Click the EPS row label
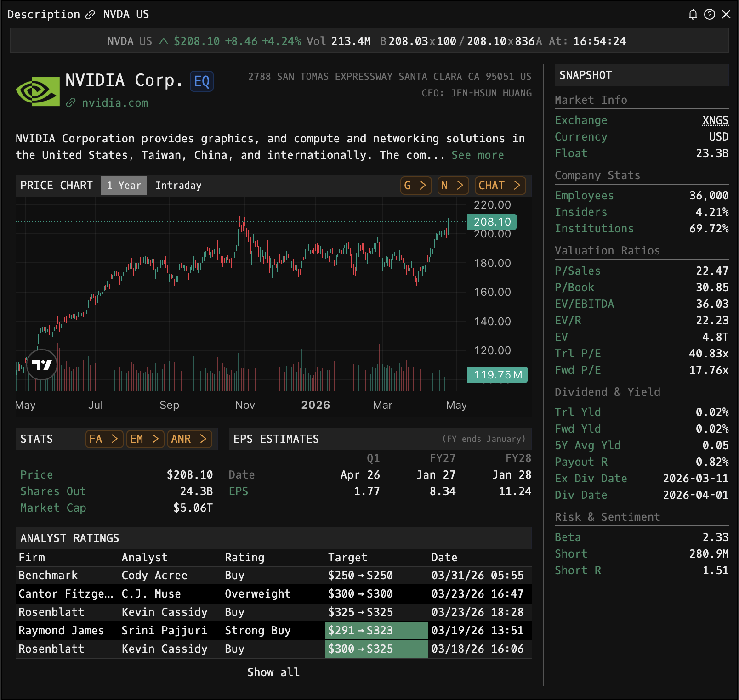 (x=239, y=491)
